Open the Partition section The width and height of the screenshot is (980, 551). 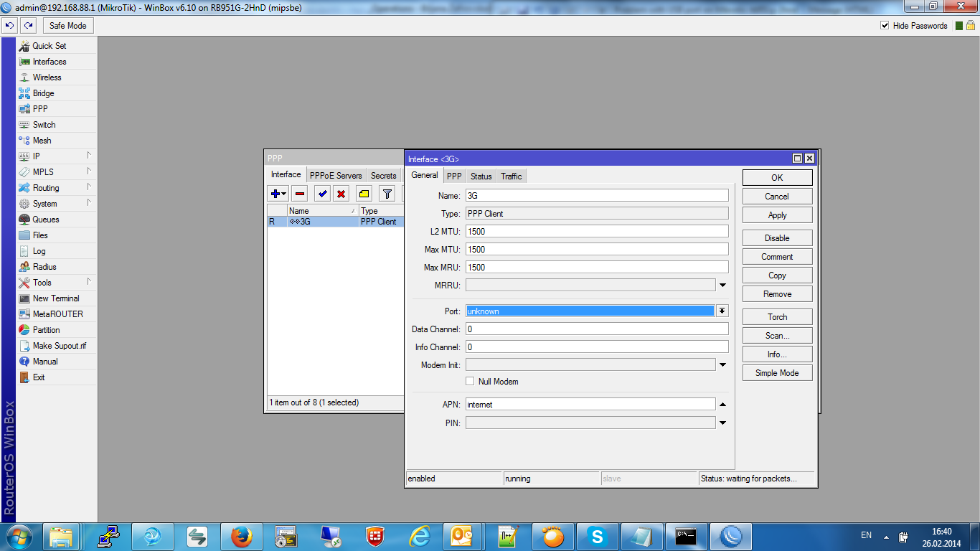tap(56, 330)
